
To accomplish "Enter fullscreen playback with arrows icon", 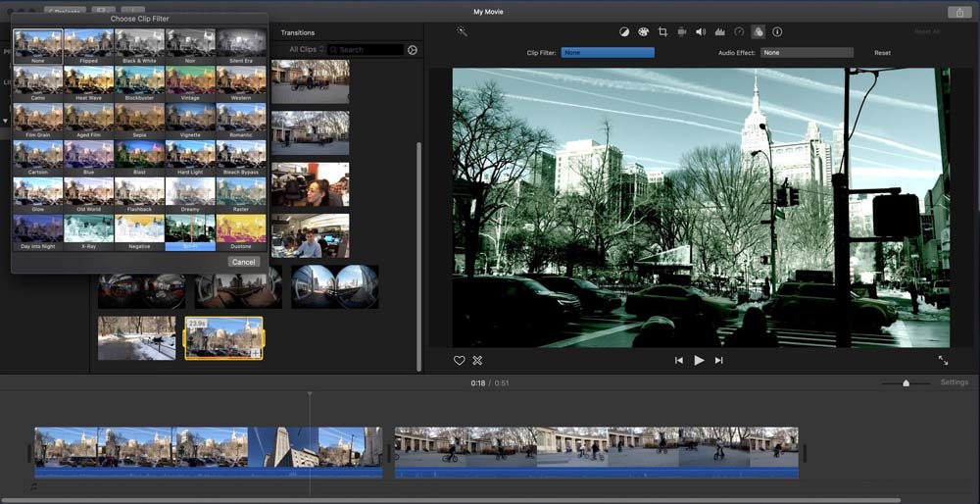I will click(943, 360).
